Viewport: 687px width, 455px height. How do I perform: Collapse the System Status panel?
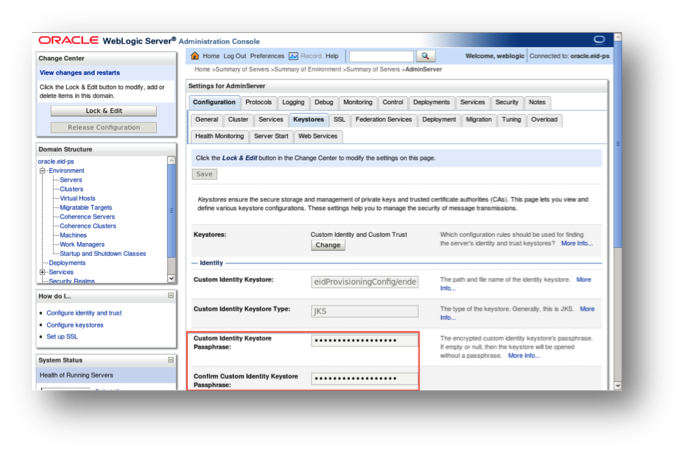click(x=171, y=360)
